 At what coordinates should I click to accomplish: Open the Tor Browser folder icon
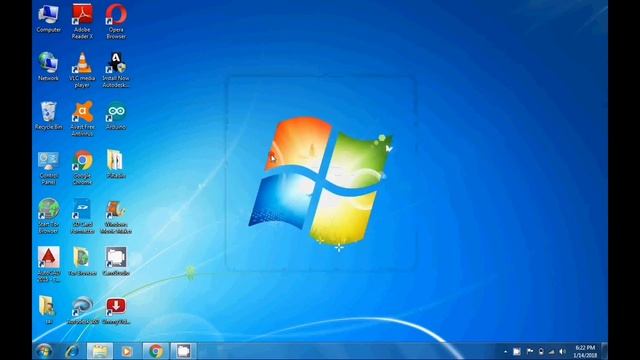pyautogui.click(x=82, y=261)
